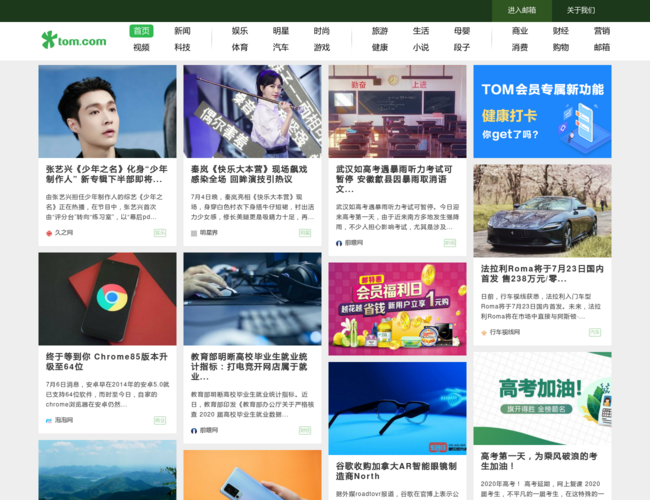The height and width of the screenshot is (500, 650).
Task: Click the 会员福利日 promotional banner
Action: (397, 308)
